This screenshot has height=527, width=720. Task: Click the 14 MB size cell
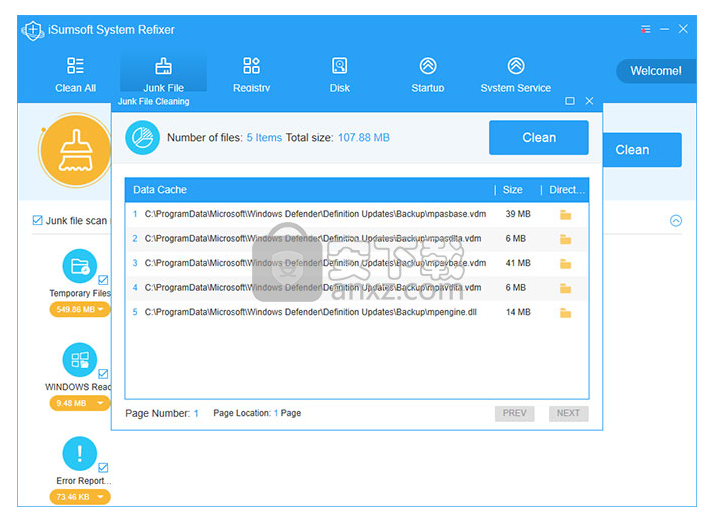[518, 312]
